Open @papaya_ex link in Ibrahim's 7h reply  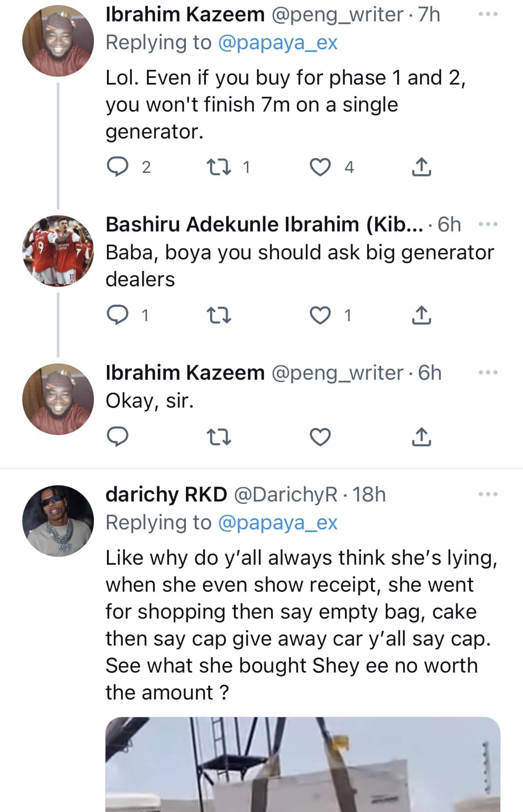pyautogui.click(x=278, y=42)
